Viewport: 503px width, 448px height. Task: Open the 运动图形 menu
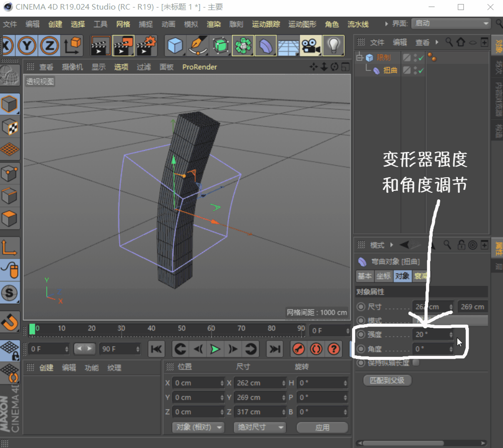(x=302, y=24)
